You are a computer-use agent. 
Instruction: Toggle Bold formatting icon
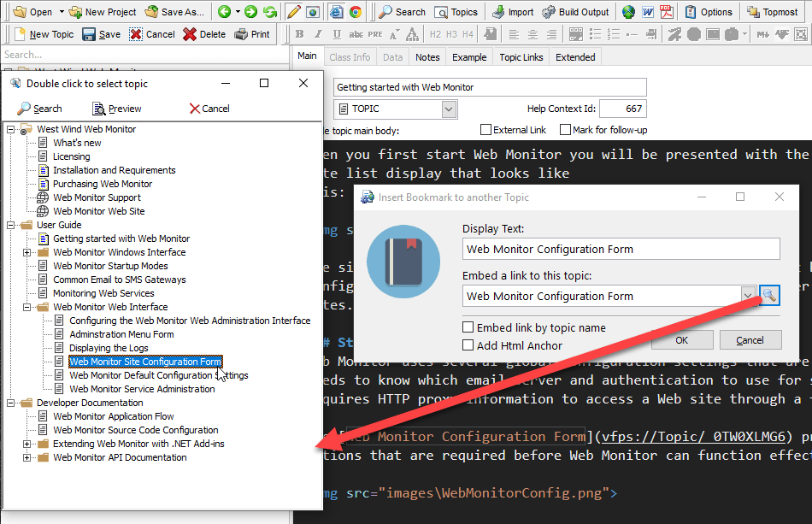299,34
